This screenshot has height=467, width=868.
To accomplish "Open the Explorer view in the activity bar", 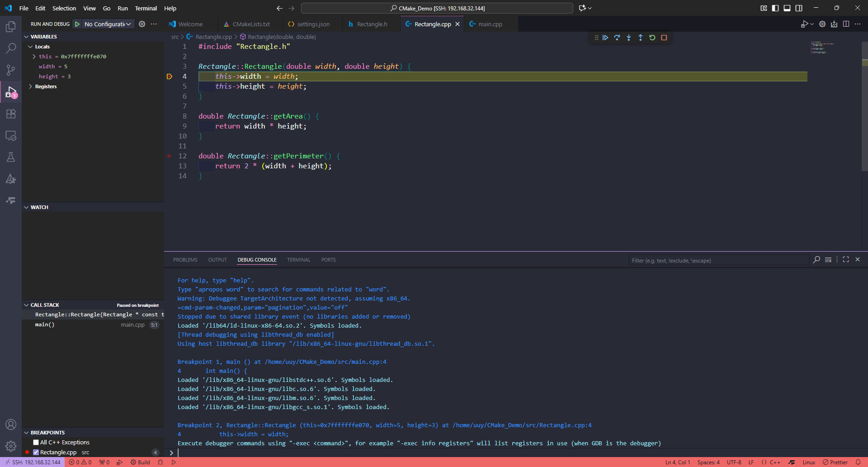I will point(11,27).
